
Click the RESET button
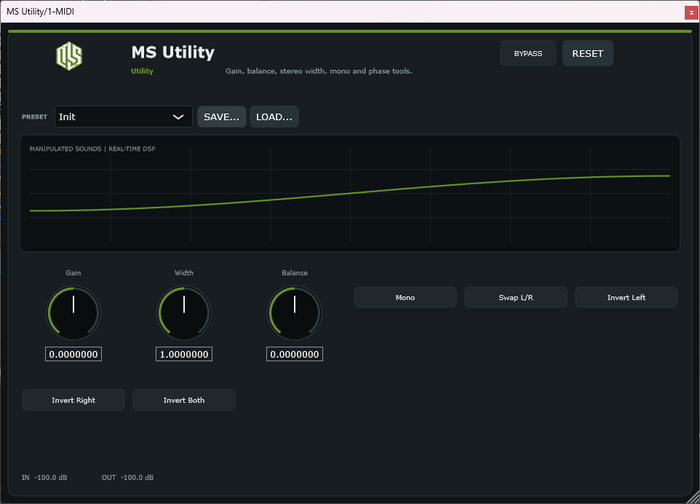pyautogui.click(x=588, y=54)
